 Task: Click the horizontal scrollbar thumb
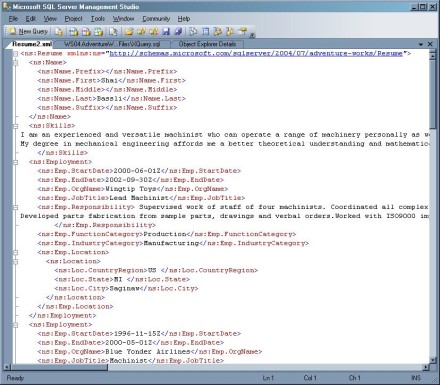[60, 367]
